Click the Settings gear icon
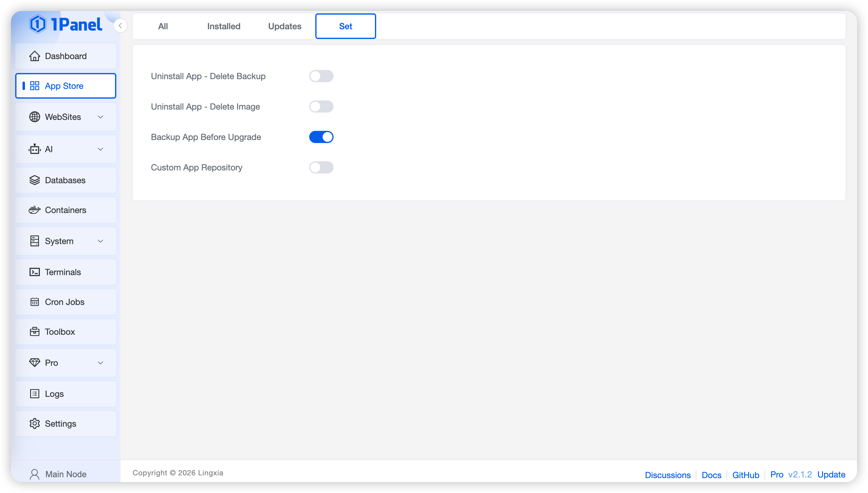The image size is (868, 493). point(34,424)
